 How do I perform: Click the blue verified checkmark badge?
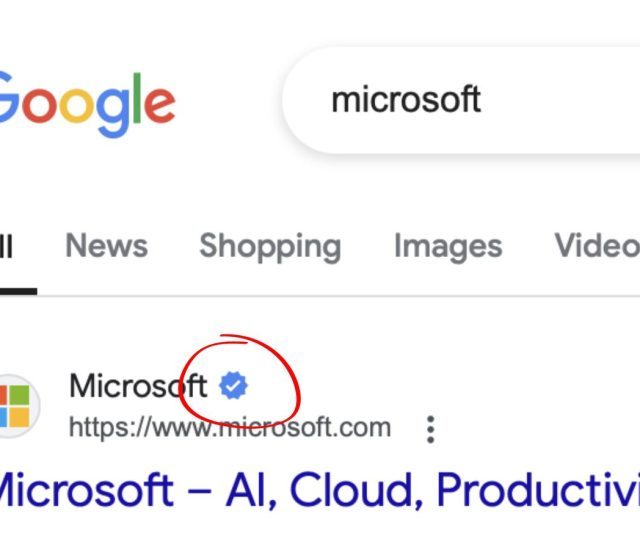[x=233, y=386]
